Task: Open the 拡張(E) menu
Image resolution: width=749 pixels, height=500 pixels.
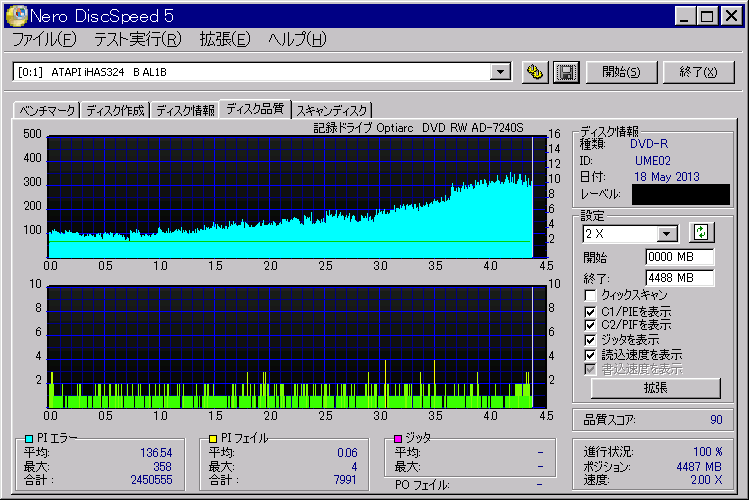Action: pyautogui.click(x=225, y=39)
